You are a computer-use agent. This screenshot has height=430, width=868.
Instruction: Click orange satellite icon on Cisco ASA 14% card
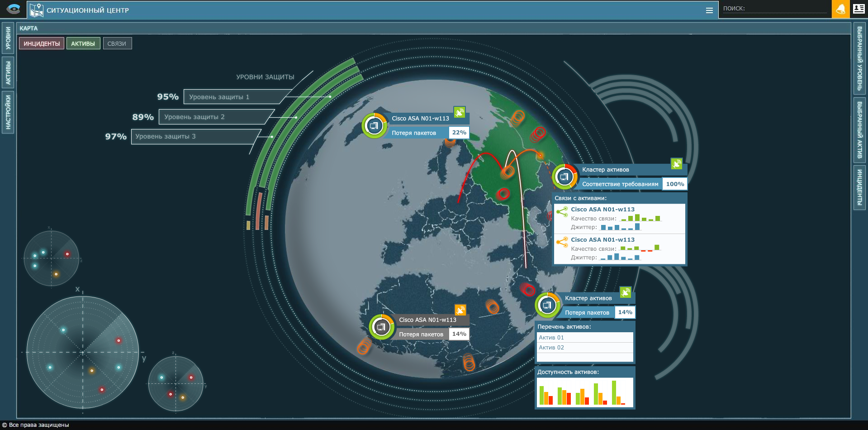point(460,310)
